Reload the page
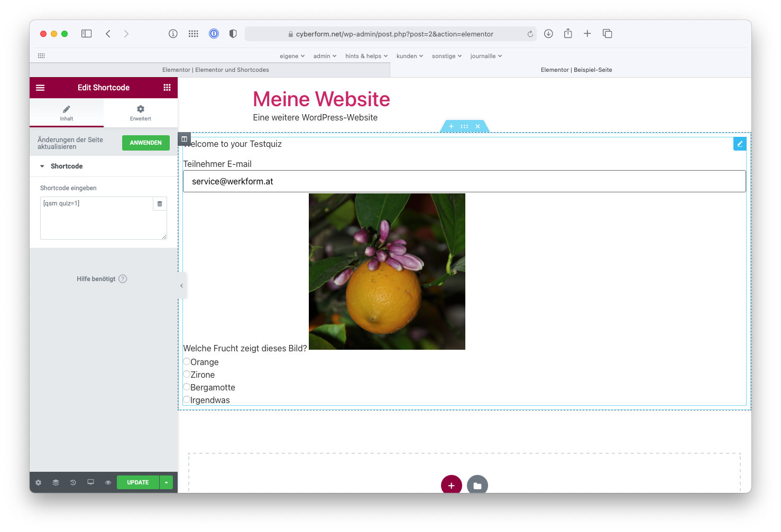781x532 pixels. click(x=530, y=34)
